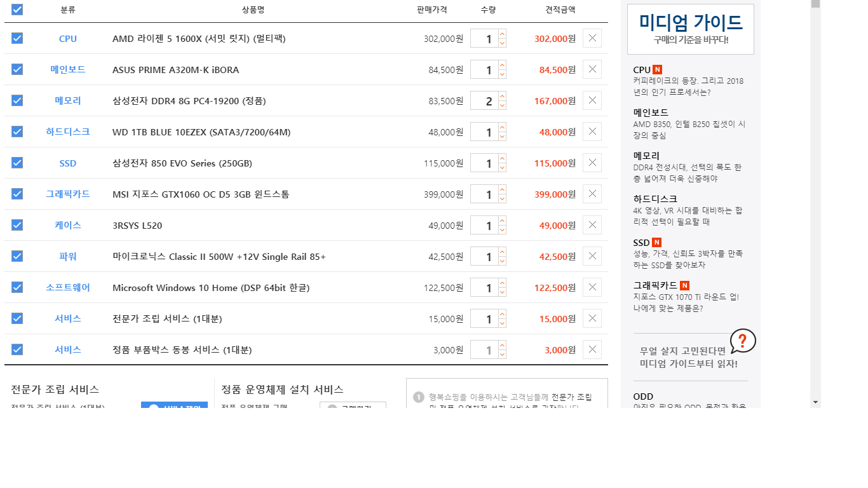Remove the 소프트웨어 row with its X icon
This screenshot has width=868, height=488.
coord(592,287)
